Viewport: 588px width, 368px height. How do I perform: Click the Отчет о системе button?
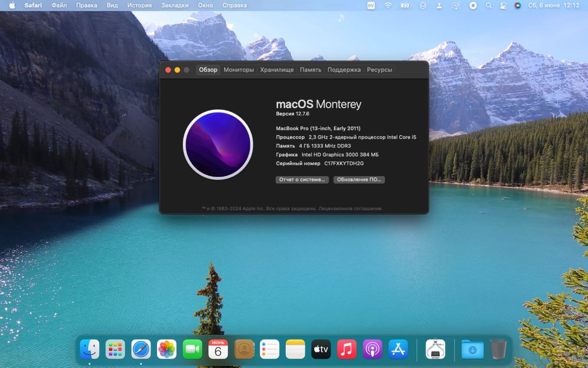302,180
